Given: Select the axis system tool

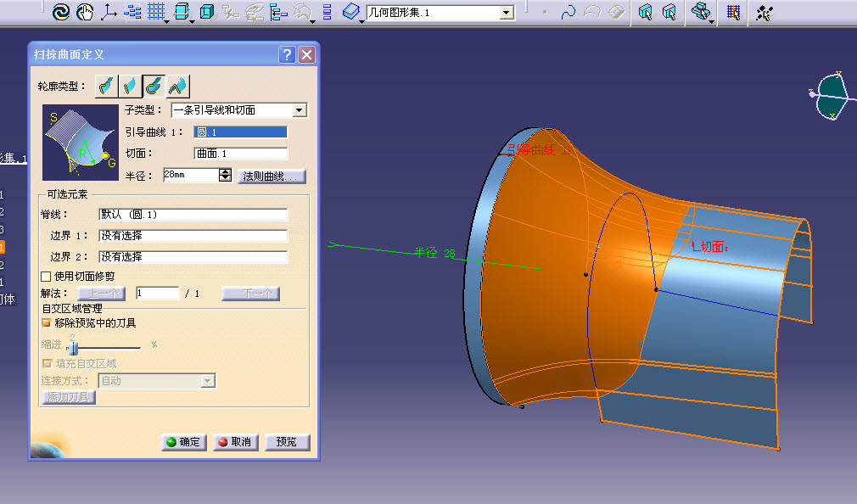Looking at the screenshot, I should pos(109,12).
